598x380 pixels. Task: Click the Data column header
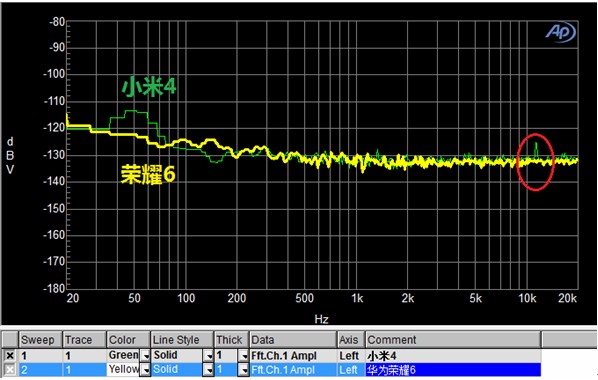click(293, 340)
